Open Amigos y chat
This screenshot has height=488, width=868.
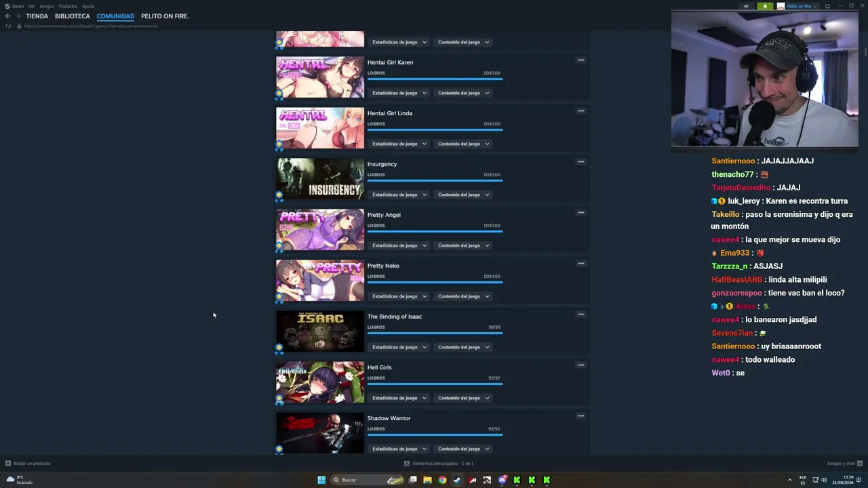tap(841, 464)
